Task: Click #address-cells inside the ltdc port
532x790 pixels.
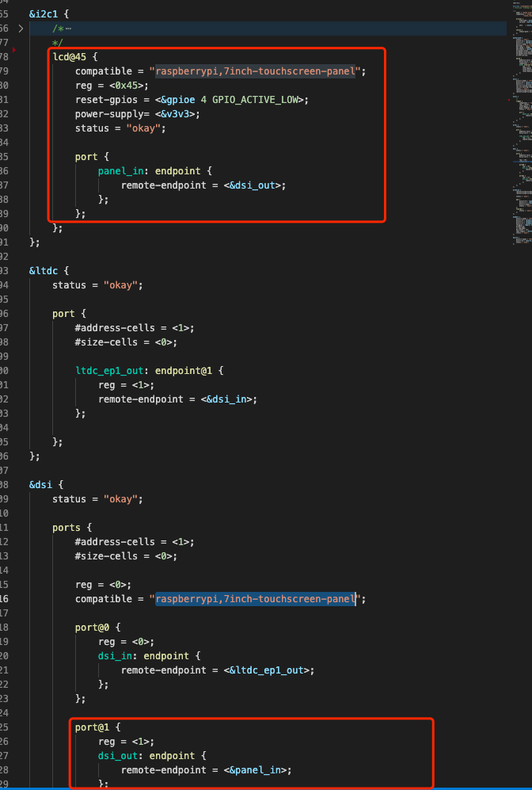Action: click(x=115, y=327)
